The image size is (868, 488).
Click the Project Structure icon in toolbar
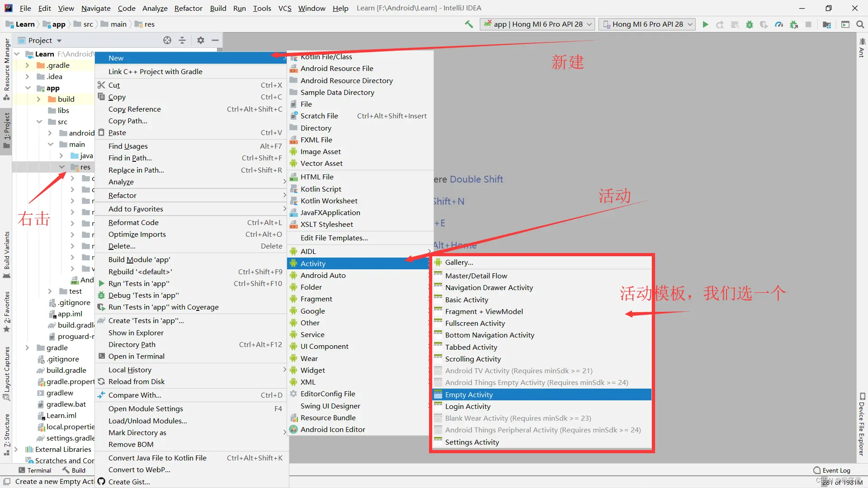(x=827, y=24)
